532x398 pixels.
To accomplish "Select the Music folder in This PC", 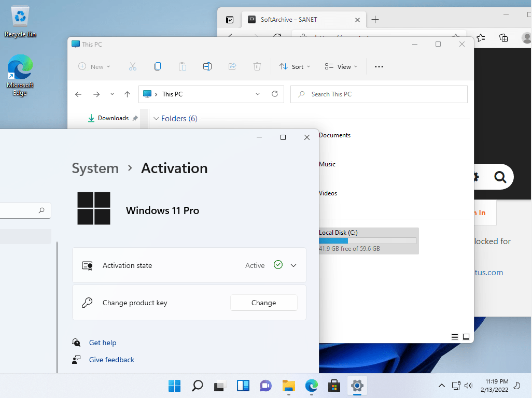I will (x=327, y=164).
